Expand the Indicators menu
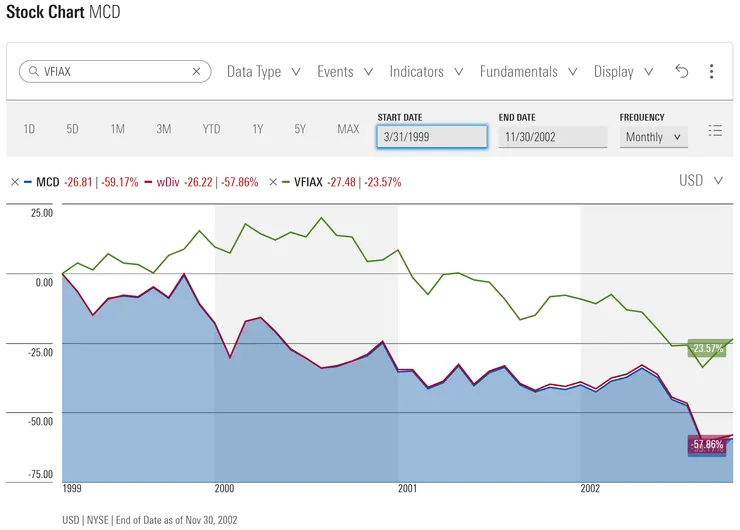This screenshot has width=740, height=530. coord(426,72)
